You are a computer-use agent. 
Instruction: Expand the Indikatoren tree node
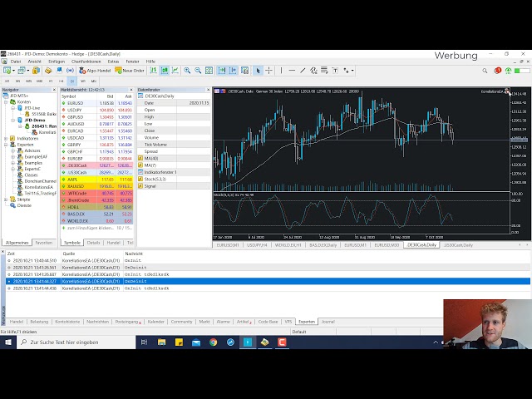6,139
